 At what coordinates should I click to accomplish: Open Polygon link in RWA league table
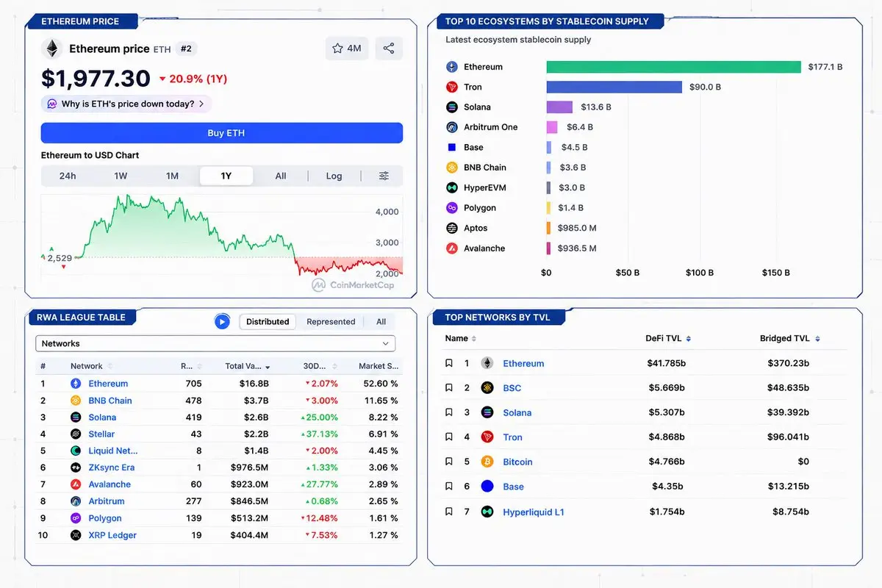(105, 518)
